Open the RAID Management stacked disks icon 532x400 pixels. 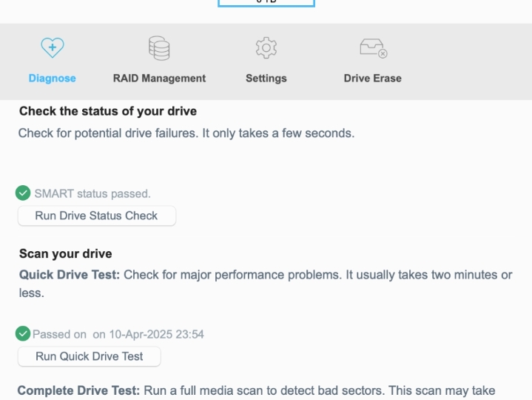[159, 48]
